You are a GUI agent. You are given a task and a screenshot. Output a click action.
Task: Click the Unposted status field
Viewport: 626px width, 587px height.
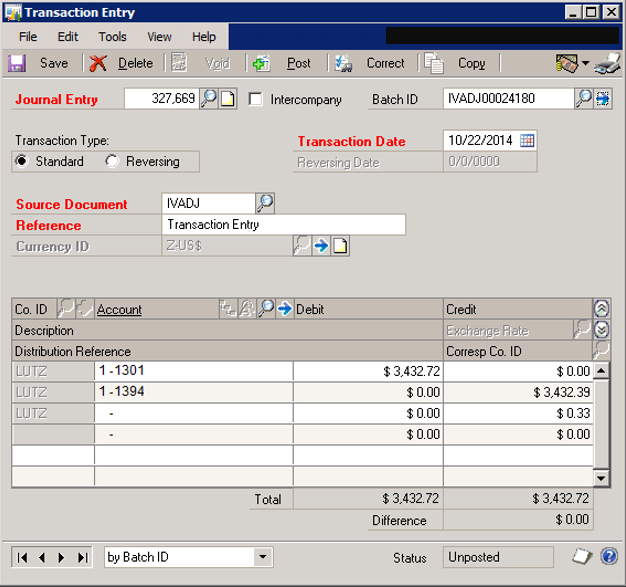pyautogui.click(x=498, y=557)
